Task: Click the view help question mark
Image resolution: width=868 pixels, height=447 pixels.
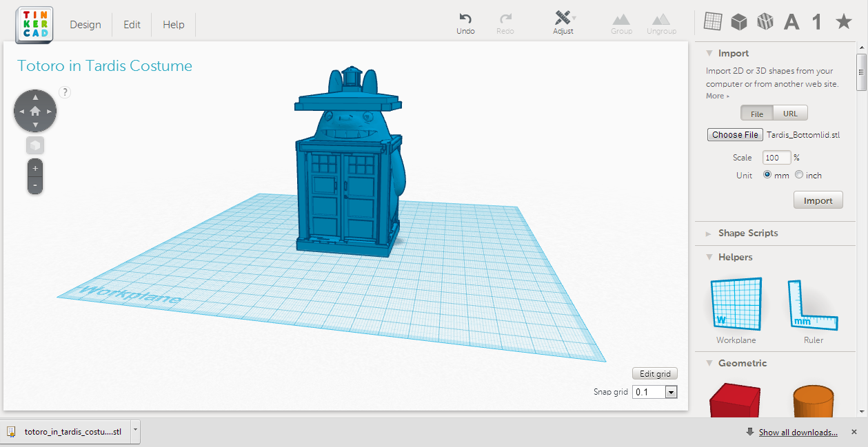Action: (65, 92)
